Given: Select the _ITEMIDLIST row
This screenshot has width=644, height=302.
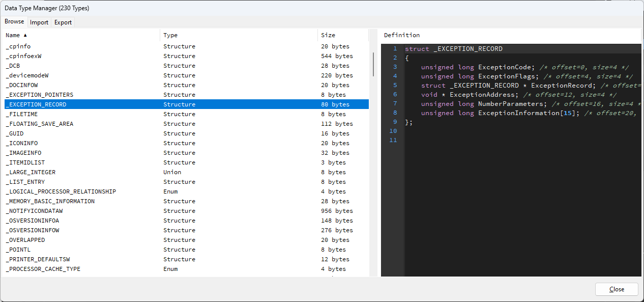Looking at the screenshot, I should 186,162.
